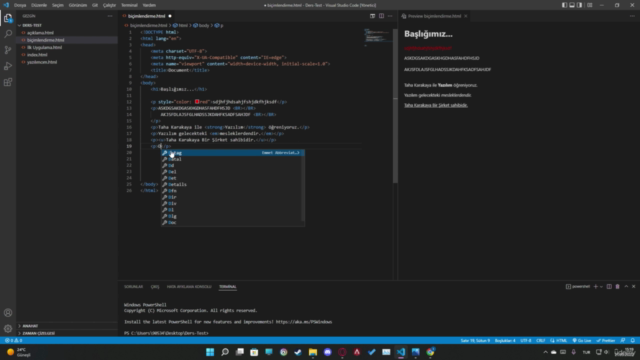Viewport: 640px width, 360px height.
Task: Open the Manage gear icon
Action: click(8, 329)
